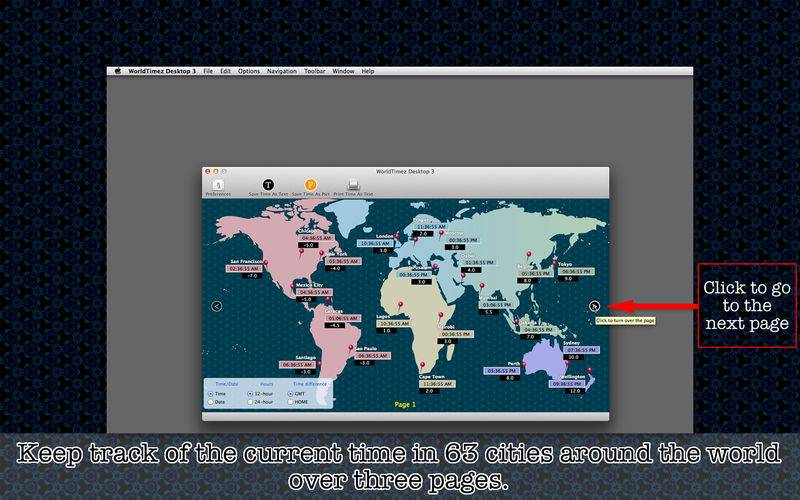Click the San Francisco map pin
The height and width of the screenshot is (500, 800).
[x=266, y=263]
